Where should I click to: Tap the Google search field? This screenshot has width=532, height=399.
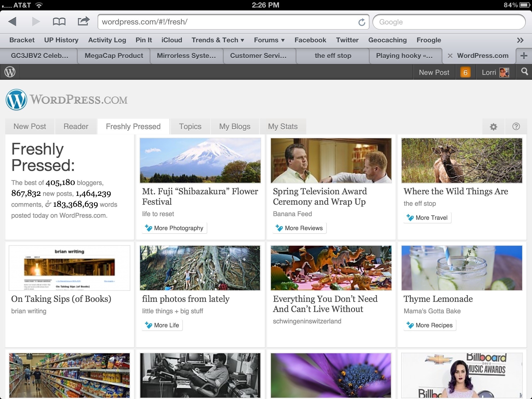(449, 22)
